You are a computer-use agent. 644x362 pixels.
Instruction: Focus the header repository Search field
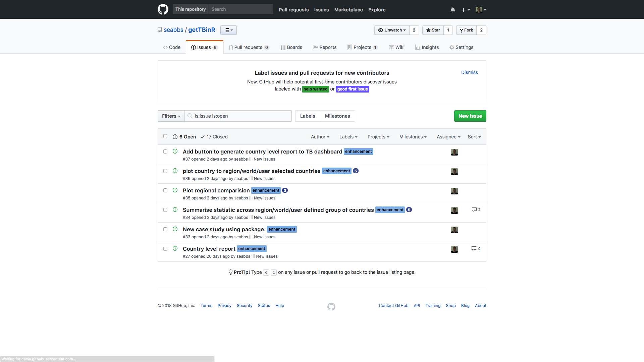[x=241, y=9]
